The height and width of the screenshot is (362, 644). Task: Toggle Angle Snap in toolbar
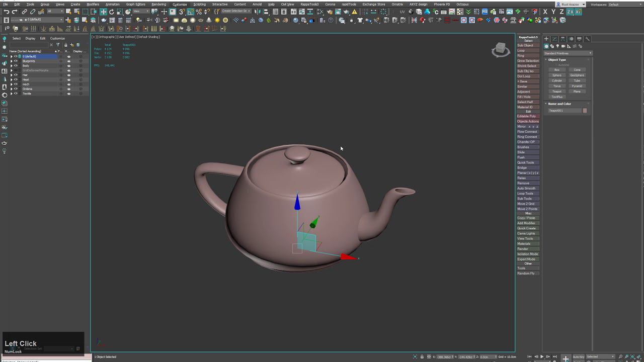pyautogui.click(x=191, y=11)
